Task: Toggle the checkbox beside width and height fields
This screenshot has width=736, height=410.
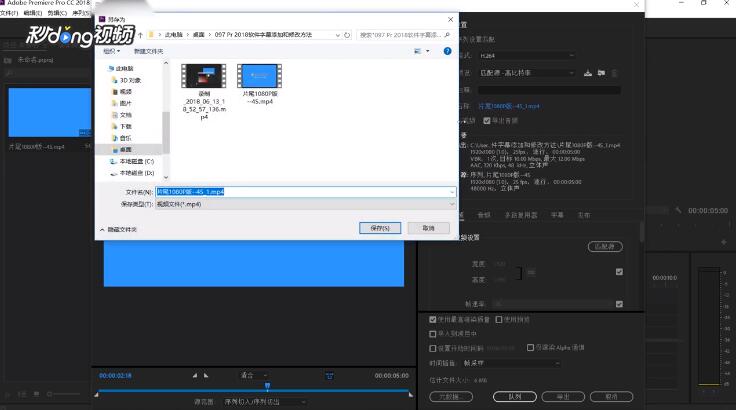Action: [619, 272]
